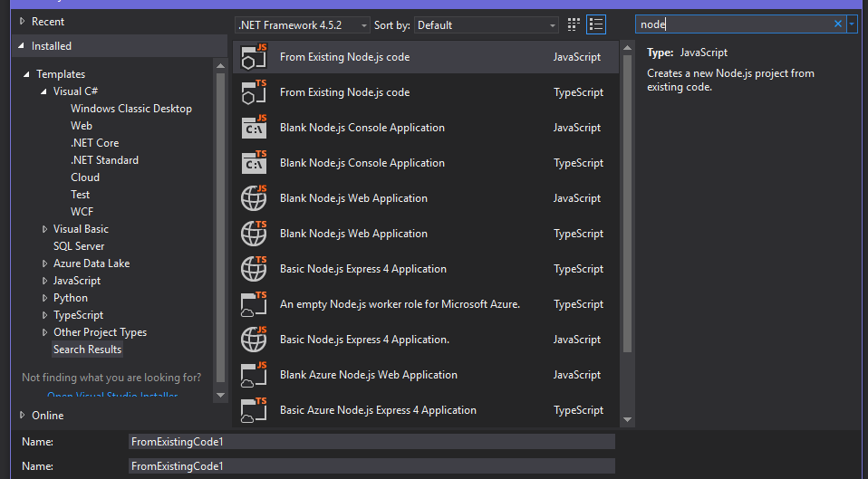Select 'Blank Azure Node.js Web Application' text
868x479 pixels.
click(369, 375)
